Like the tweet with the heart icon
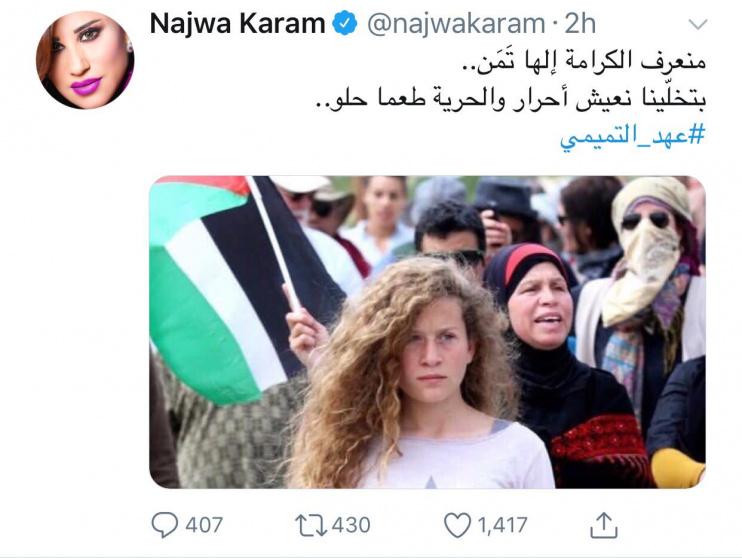This screenshot has width=742, height=558. [x=458, y=525]
